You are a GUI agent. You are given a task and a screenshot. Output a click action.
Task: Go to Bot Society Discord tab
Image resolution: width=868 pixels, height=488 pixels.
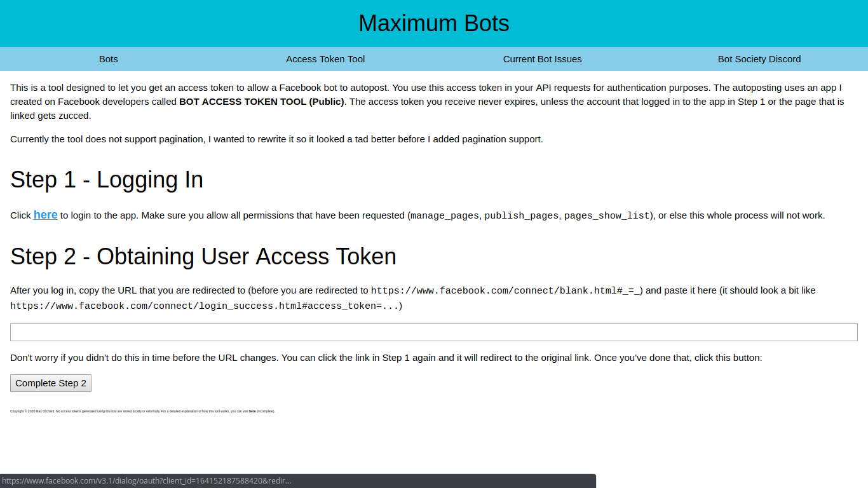pos(759,59)
